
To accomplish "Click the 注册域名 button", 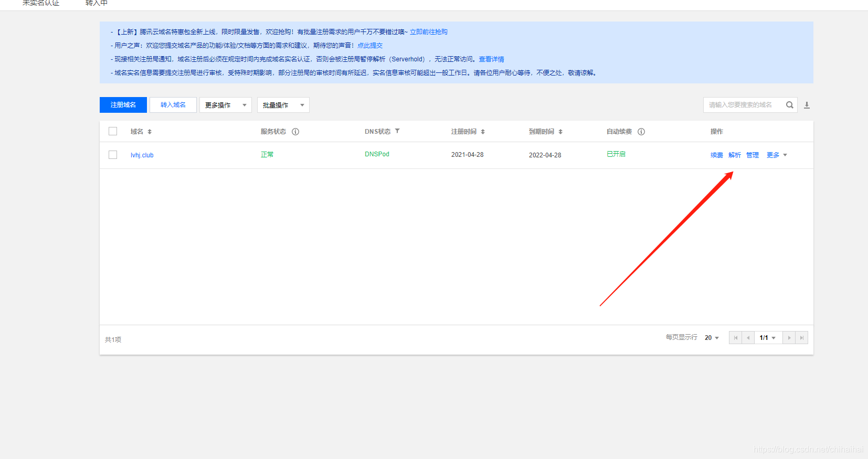I will [123, 105].
